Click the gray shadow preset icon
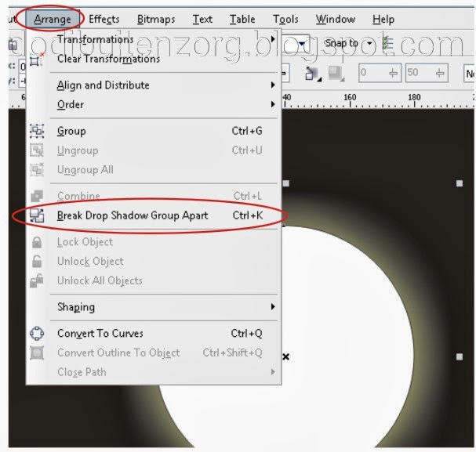The width and height of the screenshot is (476, 452). [x=336, y=74]
